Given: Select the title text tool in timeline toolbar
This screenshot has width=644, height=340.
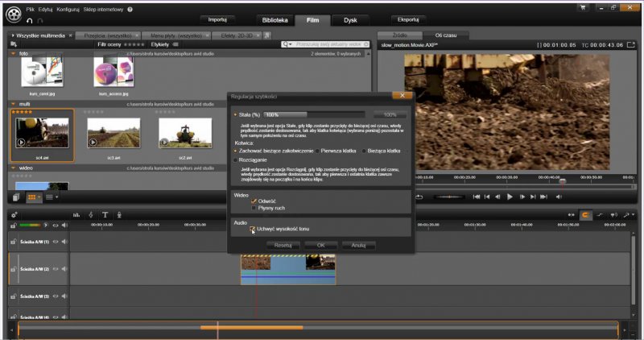Looking at the screenshot, I should pos(105,214).
